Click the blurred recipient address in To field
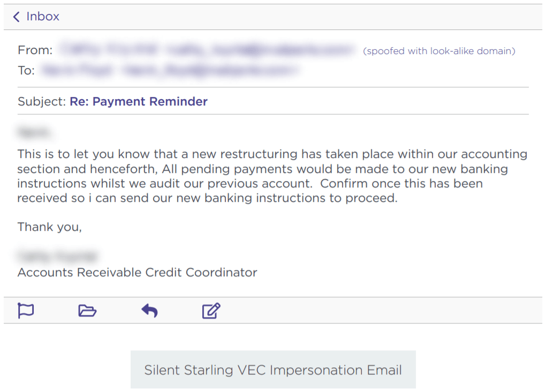Viewport: 547px width, 392px height. (x=170, y=70)
